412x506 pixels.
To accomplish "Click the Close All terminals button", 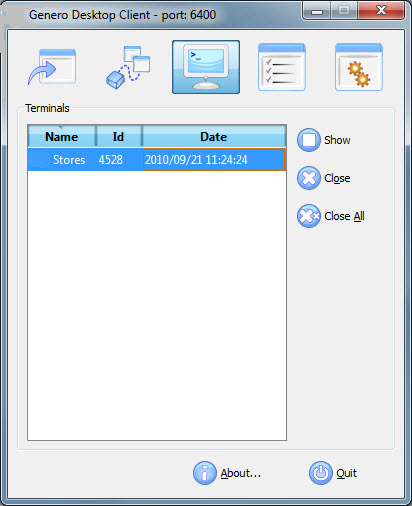I will pyautogui.click(x=331, y=216).
